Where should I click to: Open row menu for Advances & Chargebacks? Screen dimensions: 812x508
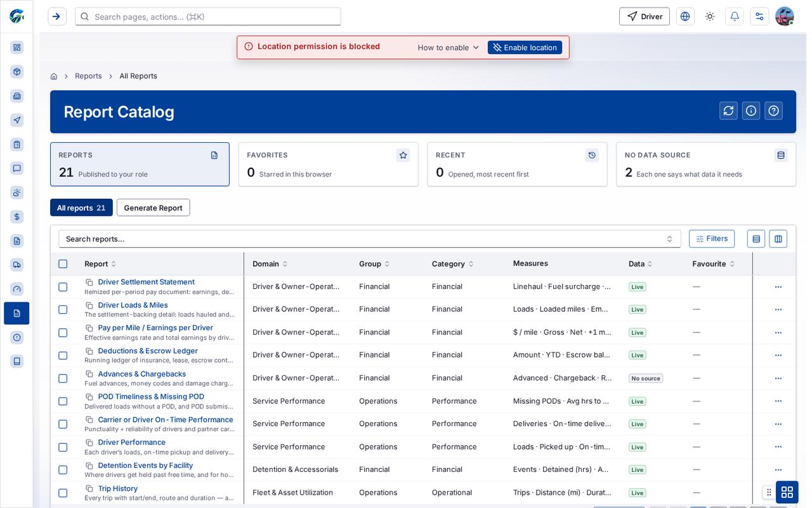778,378
